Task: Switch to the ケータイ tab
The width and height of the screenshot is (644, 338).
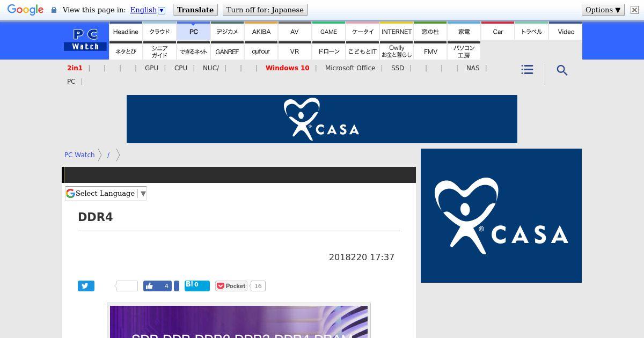Action: click(x=362, y=32)
